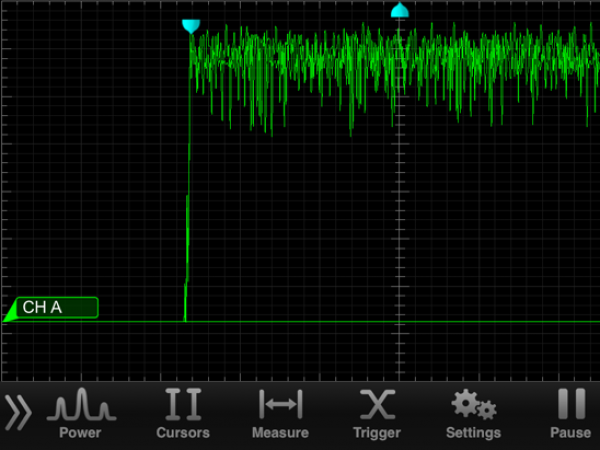This screenshot has height=450, width=600.
Task: Select upward-pointing cyan top marker
Action: [x=400, y=10]
